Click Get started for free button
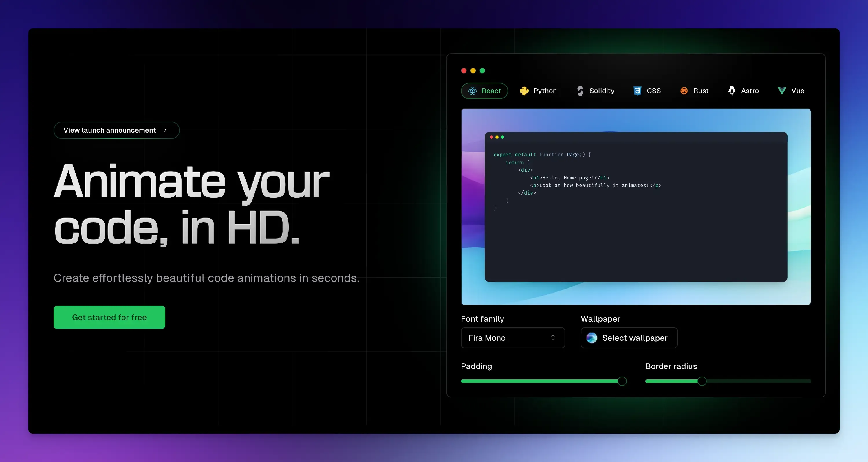The height and width of the screenshot is (462, 868). point(109,317)
